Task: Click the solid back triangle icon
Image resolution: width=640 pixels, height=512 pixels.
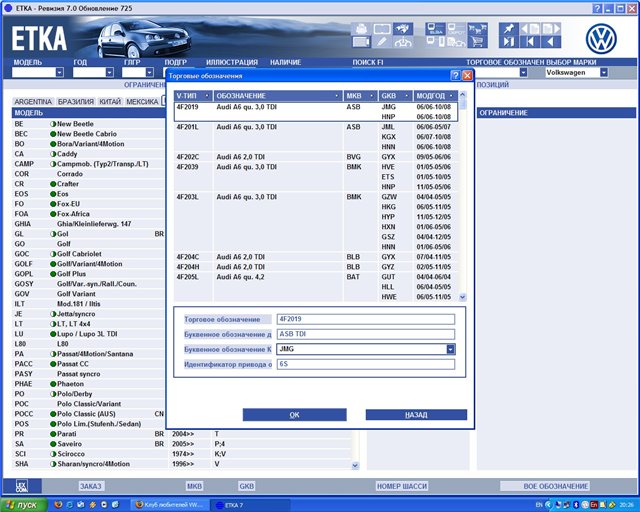Action: tap(551, 42)
